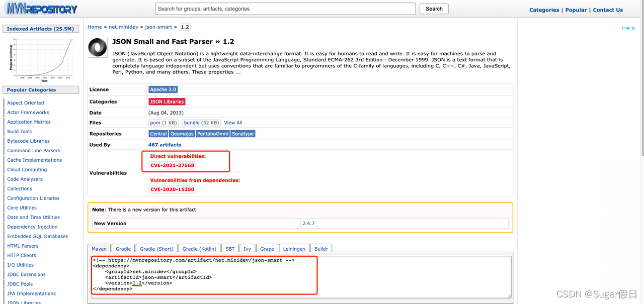Screen dimensions: 644x304
Task: Open the 467 artifacts link
Action: [x=165, y=145]
